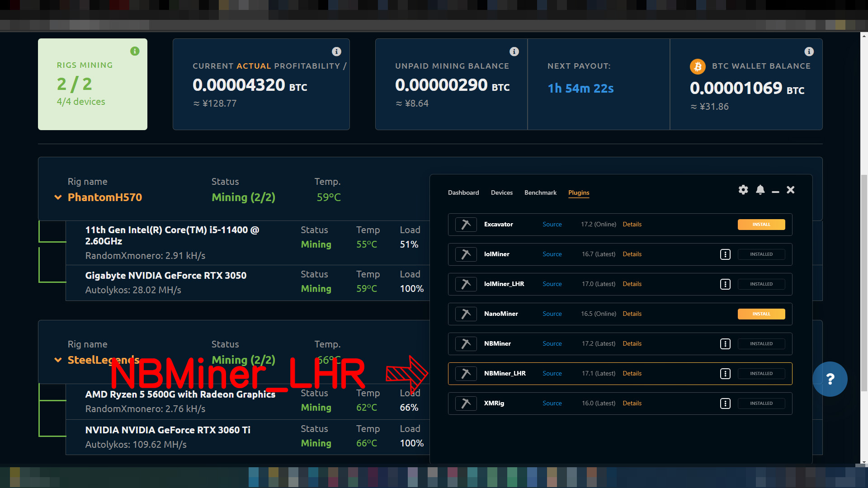The image size is (868, 488).
Task: View NBMiner Details
Action: [632, 344]
